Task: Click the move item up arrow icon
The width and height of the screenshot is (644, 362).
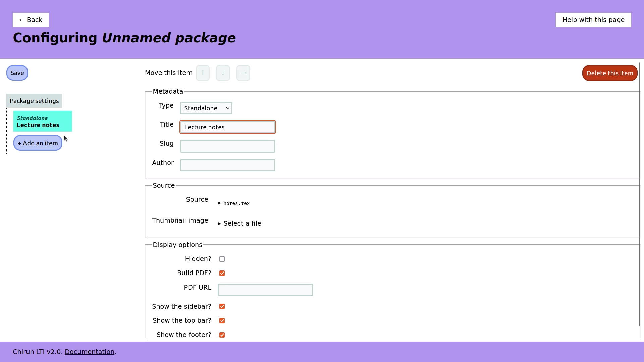Action: click(203, 73)
